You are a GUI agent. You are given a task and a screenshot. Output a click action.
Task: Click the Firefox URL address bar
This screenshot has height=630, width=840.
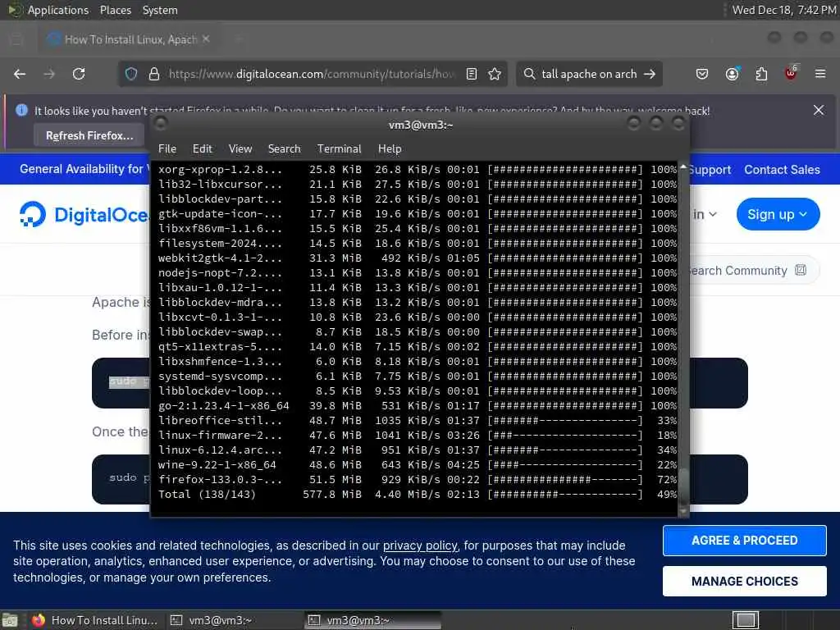(x=311, y=74)
